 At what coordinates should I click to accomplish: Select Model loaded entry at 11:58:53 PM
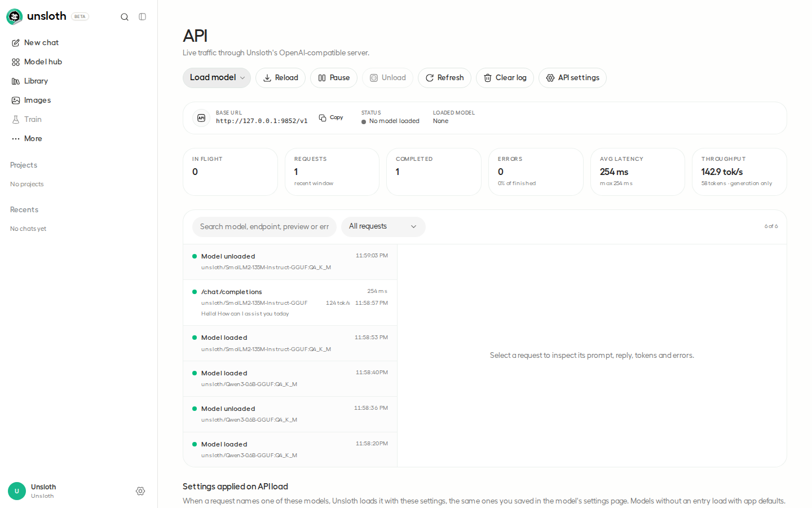point(290,343)
